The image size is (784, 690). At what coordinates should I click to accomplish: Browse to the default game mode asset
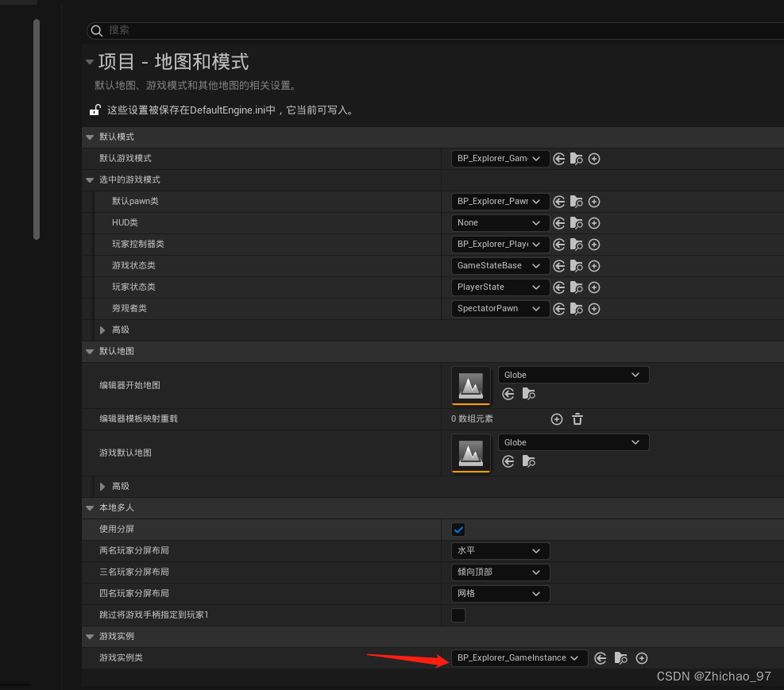[x=576, y=159]
